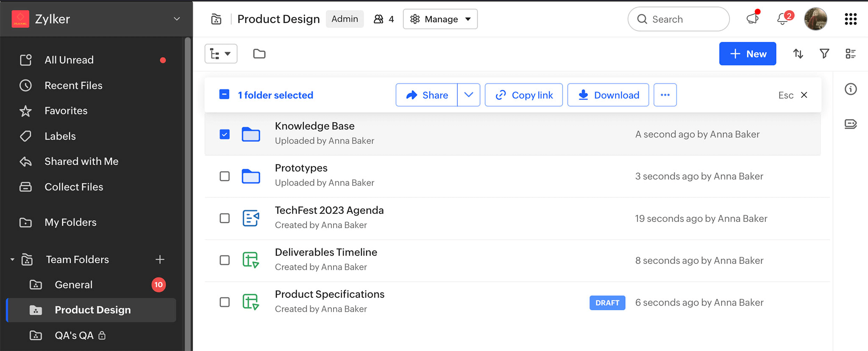Image resolution: width=868 pixels, height=351 pixels.
Task: Open Recent Files in sidebar
Action: point(73,86)
